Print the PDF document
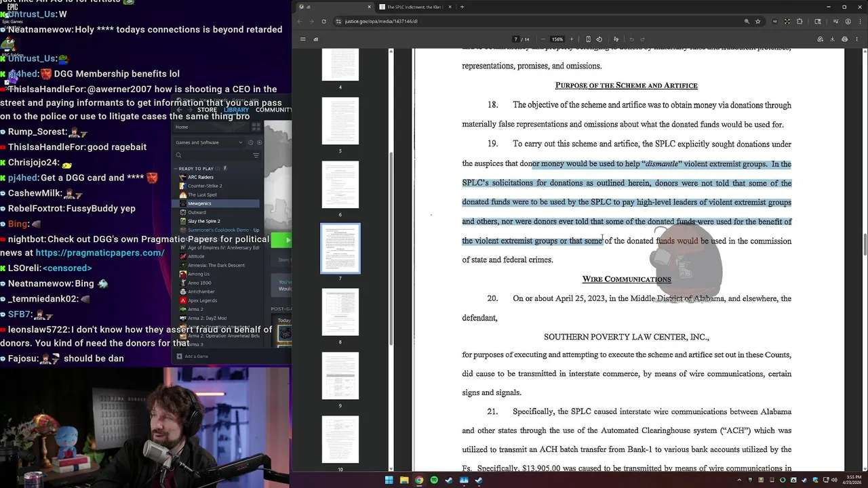Screen dimensions: 868x488 844,39
